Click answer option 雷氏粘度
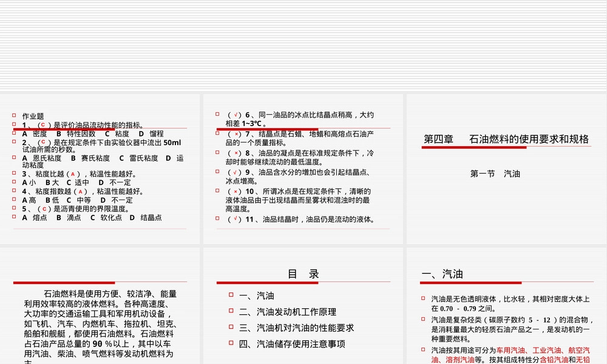Viewport: 607px width, 364px height. [x=144, y=158]
